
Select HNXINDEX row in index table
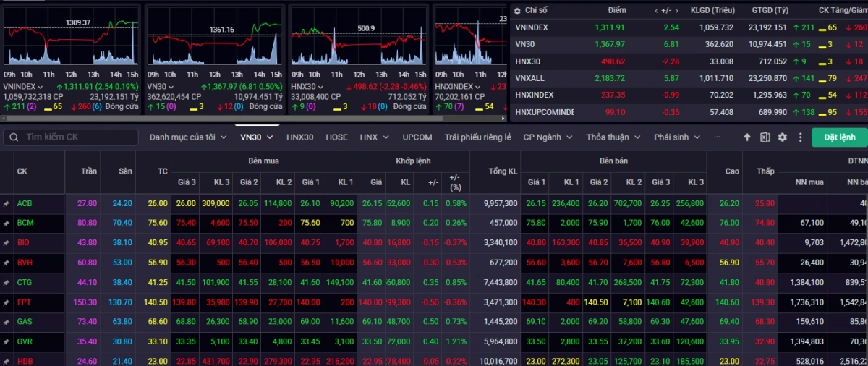689,95
